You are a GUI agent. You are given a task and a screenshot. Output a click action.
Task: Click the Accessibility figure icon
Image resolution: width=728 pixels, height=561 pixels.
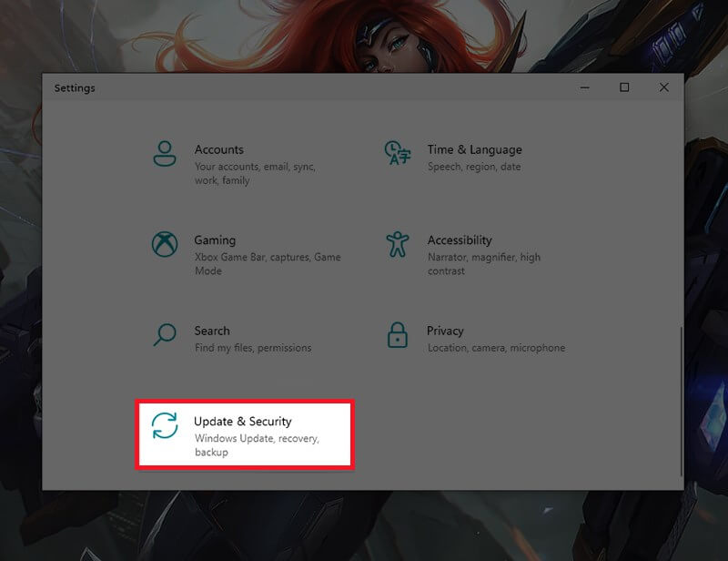click(x=397, y=244)
